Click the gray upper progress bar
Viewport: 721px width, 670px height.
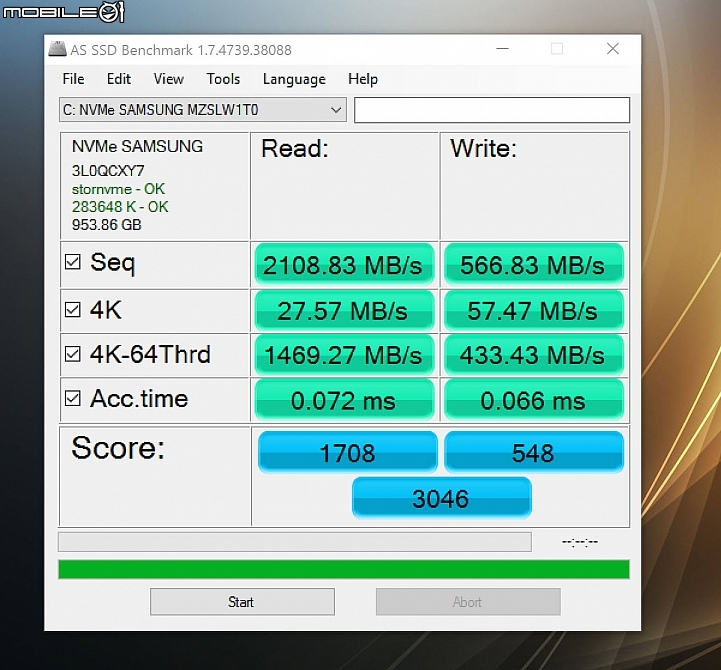(x=295, y=542)
